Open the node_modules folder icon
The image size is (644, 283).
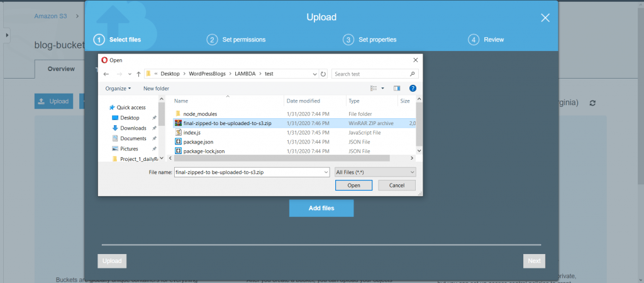pyautogui.click(x=179, y=114)
